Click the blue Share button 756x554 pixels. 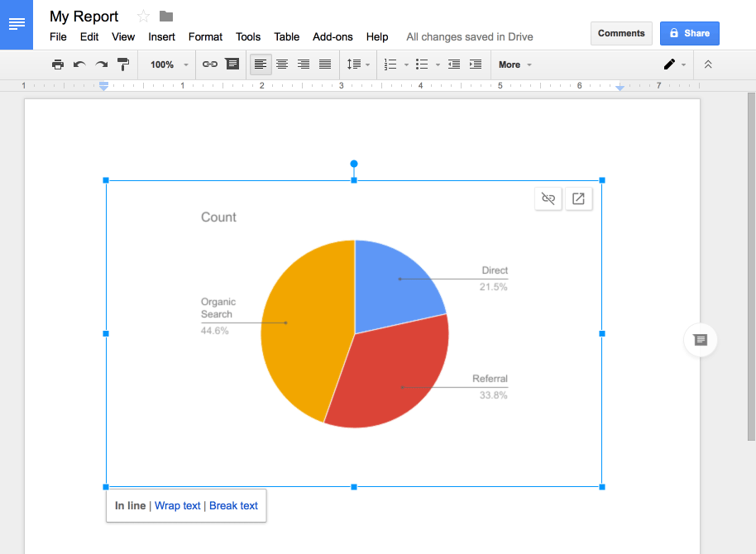tap(690, 33)
